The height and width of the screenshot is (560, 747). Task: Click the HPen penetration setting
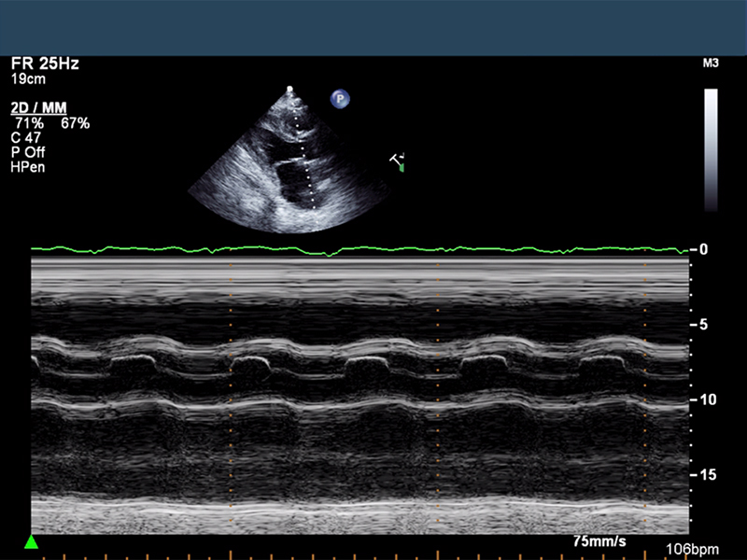point(28,167)
